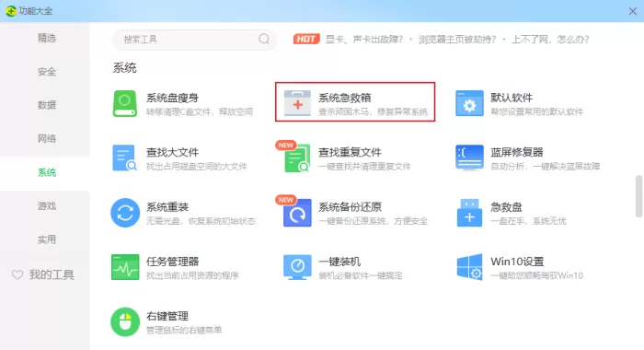Image resolution: width=644 pixels, height=350 pixels.
Task: Open the 显卡、声卡出故障? link
Action: 364,40
